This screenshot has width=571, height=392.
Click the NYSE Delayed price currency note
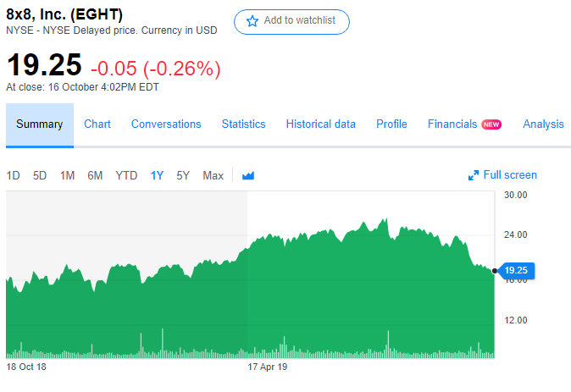112,30
